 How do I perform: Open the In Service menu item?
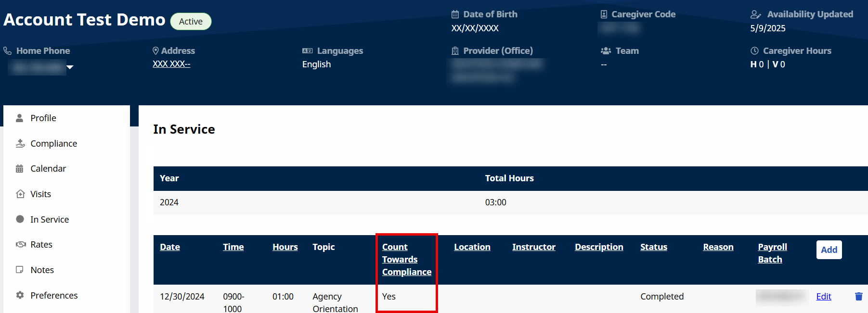click(49, 219)
